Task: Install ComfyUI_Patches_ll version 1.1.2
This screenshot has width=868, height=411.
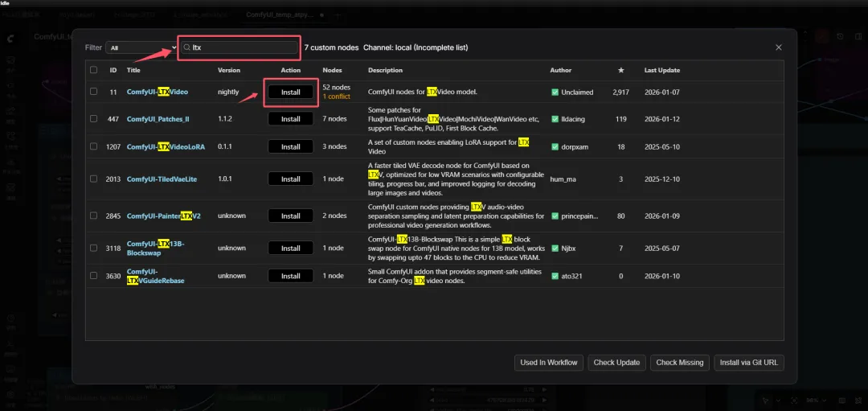Action: tap(291, 119)
